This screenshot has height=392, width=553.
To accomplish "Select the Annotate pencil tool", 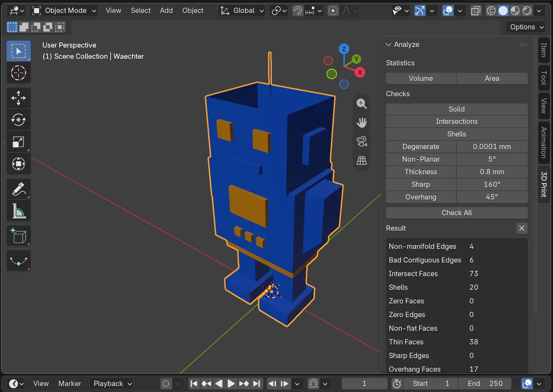I will [x=18, y=189].
